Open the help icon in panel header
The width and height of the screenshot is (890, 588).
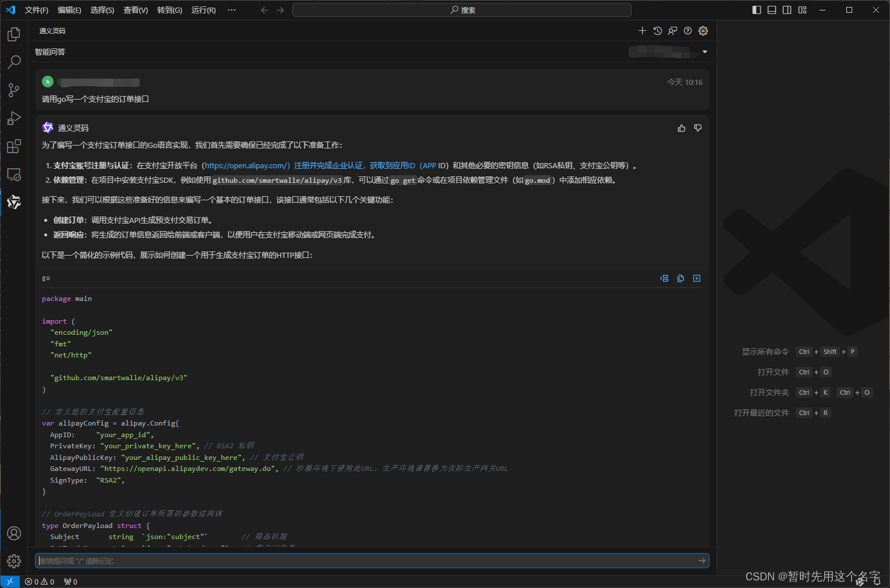688,31
